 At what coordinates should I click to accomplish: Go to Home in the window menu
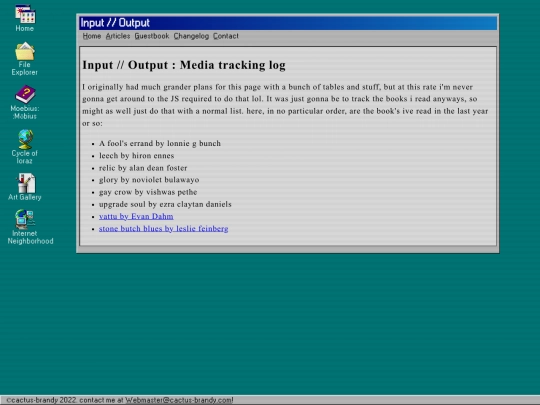coord(92,36)
